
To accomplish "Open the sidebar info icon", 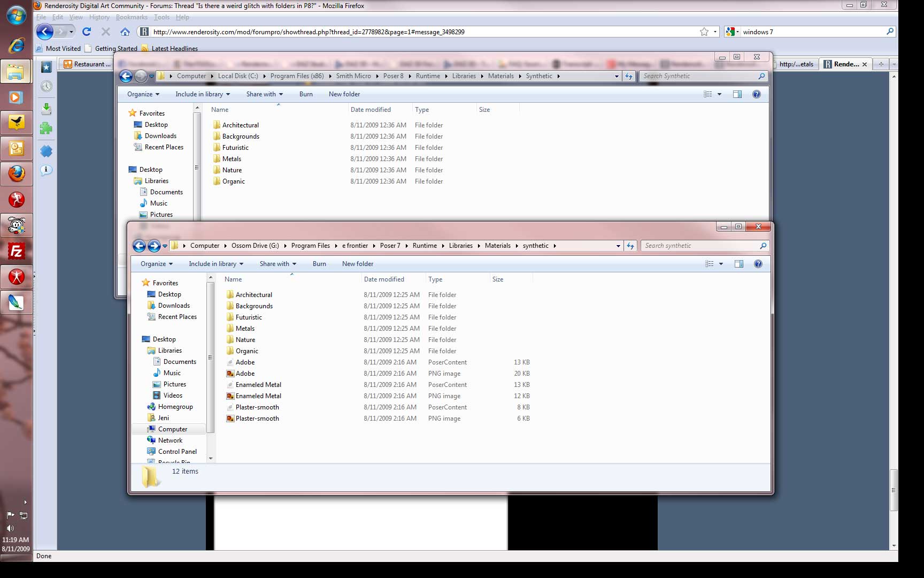I will 47,170.
